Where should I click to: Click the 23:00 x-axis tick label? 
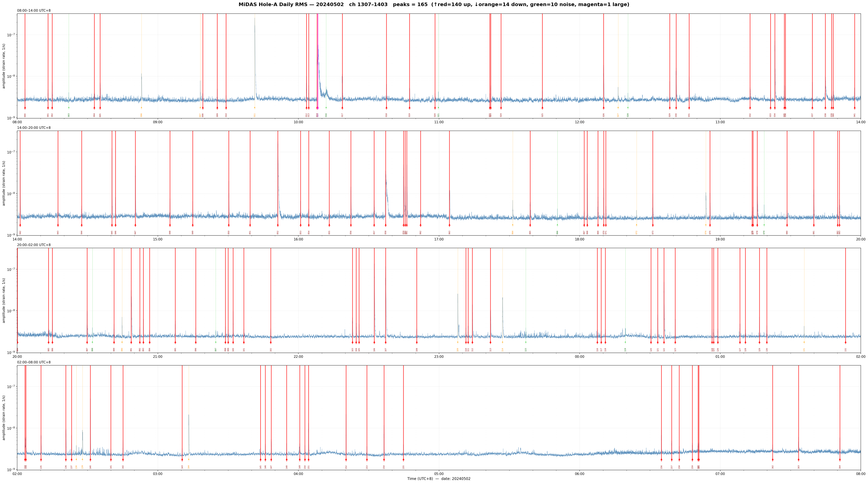(439, 357)
